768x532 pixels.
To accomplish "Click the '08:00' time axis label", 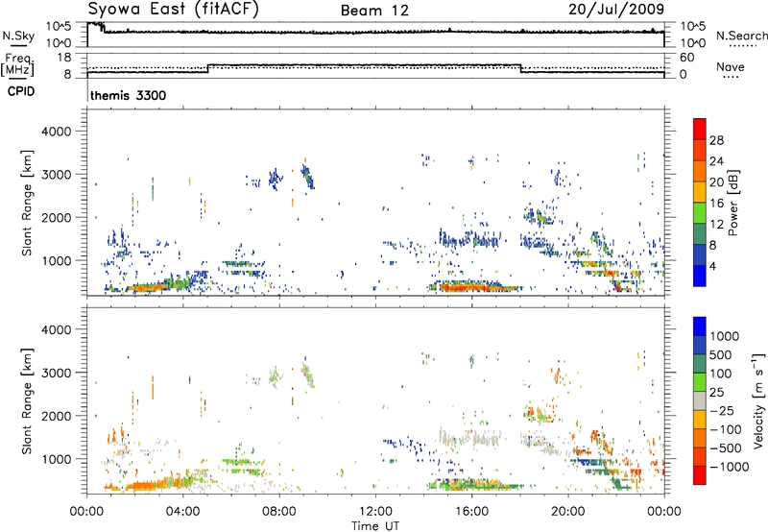I will point(279,512).
